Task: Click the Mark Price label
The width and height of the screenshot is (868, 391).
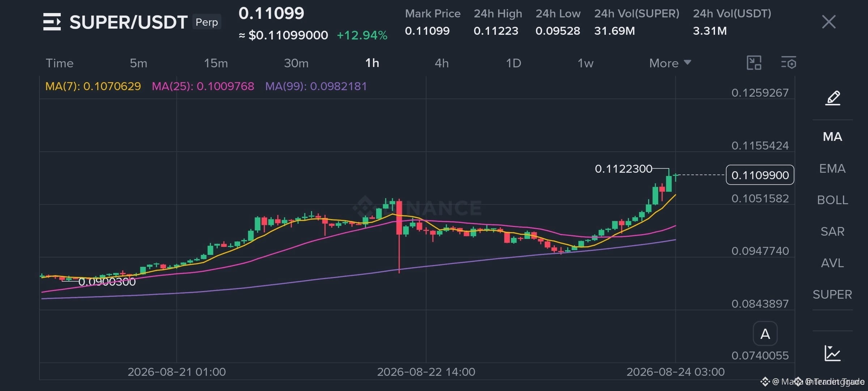Action: tap(433, 14)
